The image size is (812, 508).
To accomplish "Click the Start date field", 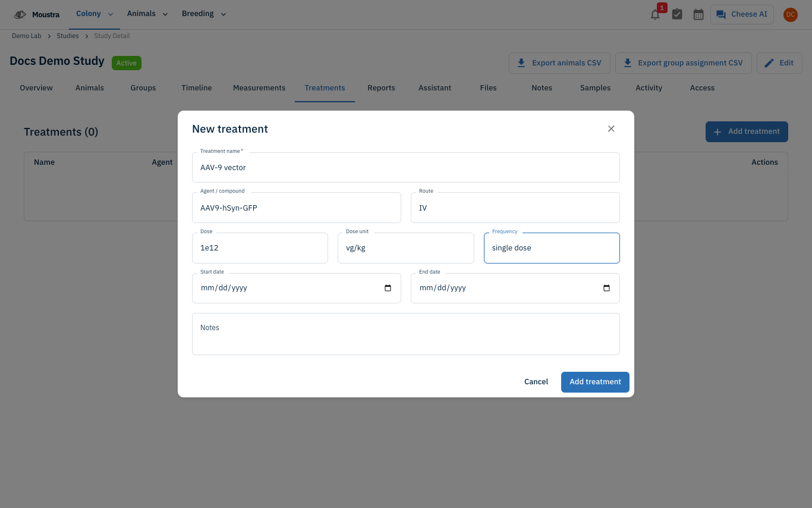I will pyautogui.click(x=297, y=288).
